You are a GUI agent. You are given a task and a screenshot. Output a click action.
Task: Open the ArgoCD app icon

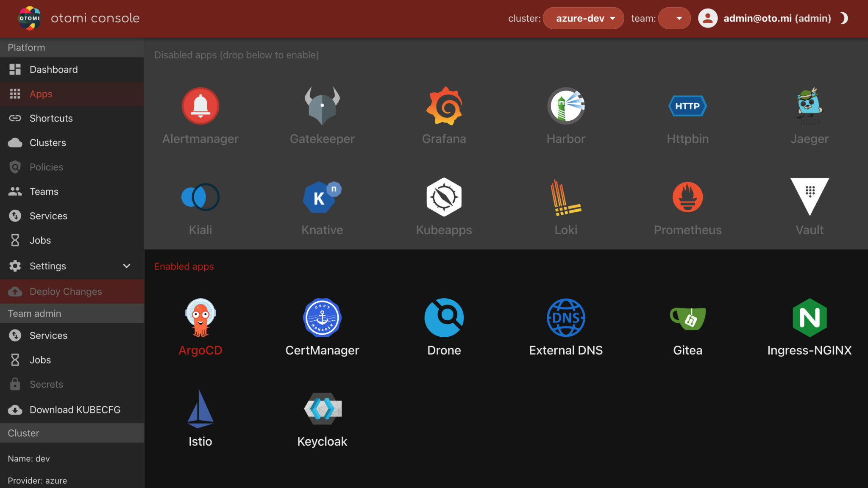tap(200, 318)
